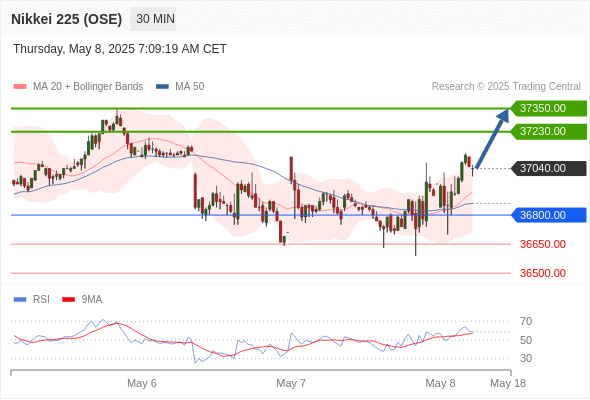Click the Thursday, May 8, 2025 timestamp
The height and width of the screenshot is (400, 590).
click(x=120, y=49)
